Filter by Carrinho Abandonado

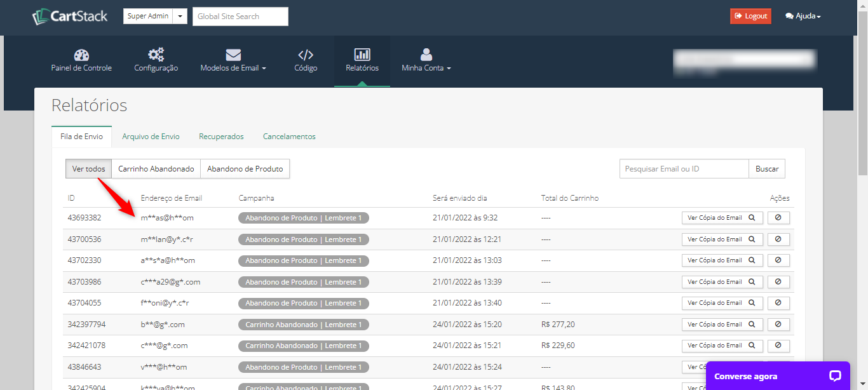coord(156,169)
